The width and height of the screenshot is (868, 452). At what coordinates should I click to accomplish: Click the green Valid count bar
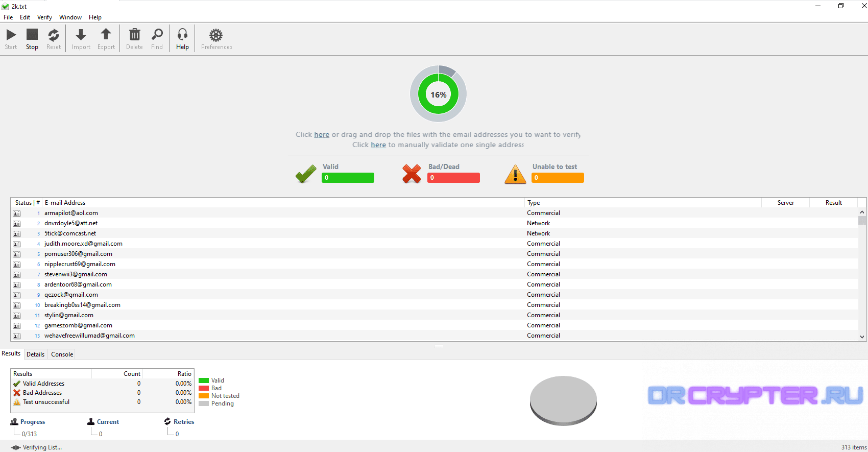(x=348, y=178)
